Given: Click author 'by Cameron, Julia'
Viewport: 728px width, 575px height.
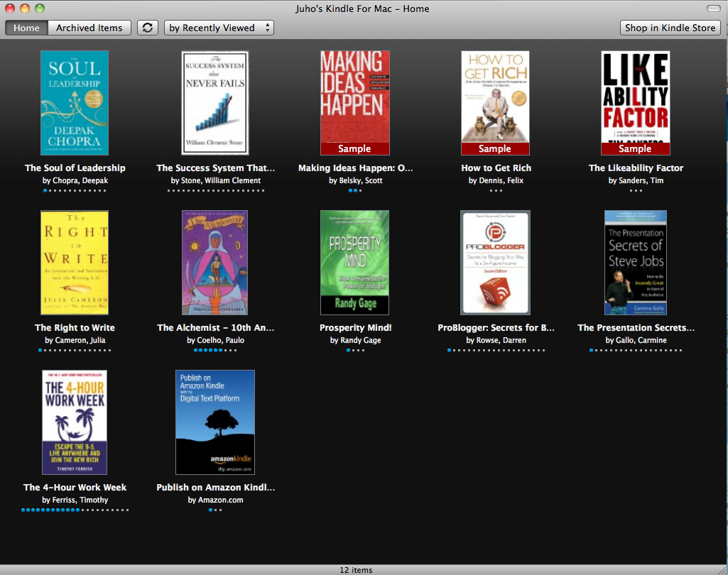Looking at the screenshot, I should pyautogui.click(x=75, y=340).
